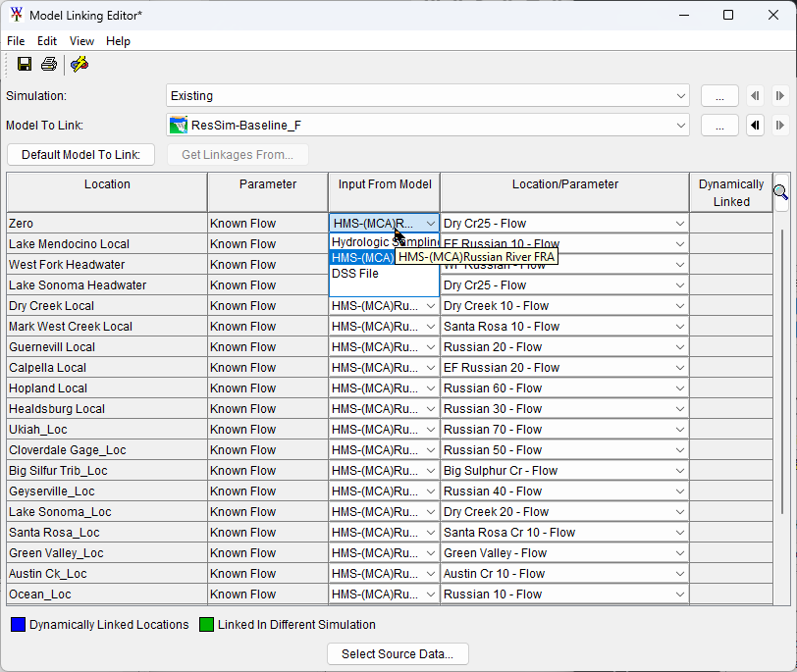Click the Save floppy disk icon
The width and height of the screenshot is (797, 672).
pyautogui.click(x=25, y=64)
